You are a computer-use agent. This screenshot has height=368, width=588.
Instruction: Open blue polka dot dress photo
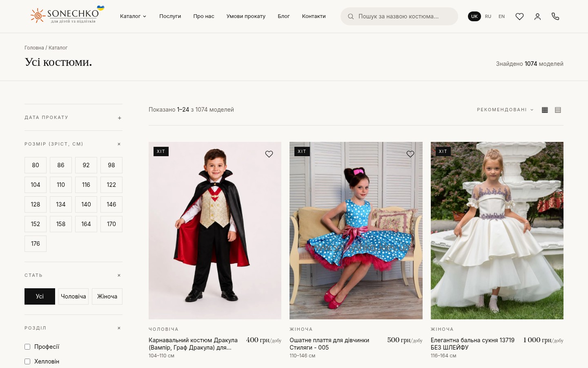tap(356, 231)
